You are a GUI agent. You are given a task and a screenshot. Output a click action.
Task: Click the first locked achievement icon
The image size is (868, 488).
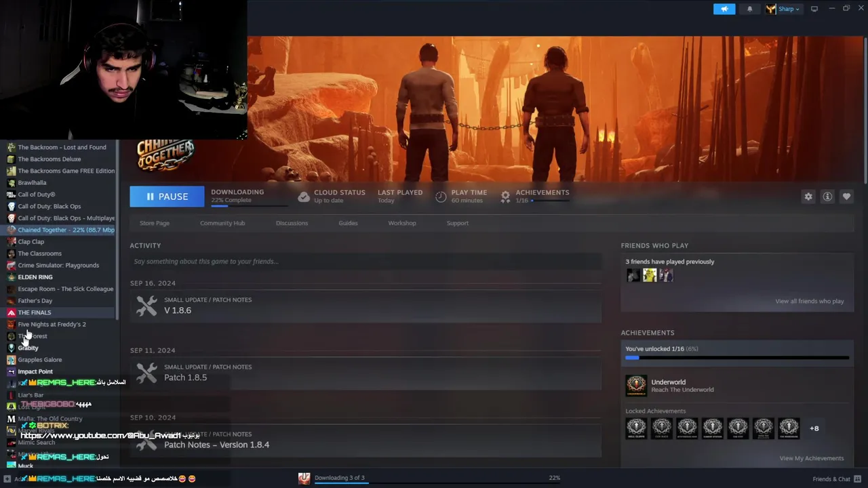[636, 428]
